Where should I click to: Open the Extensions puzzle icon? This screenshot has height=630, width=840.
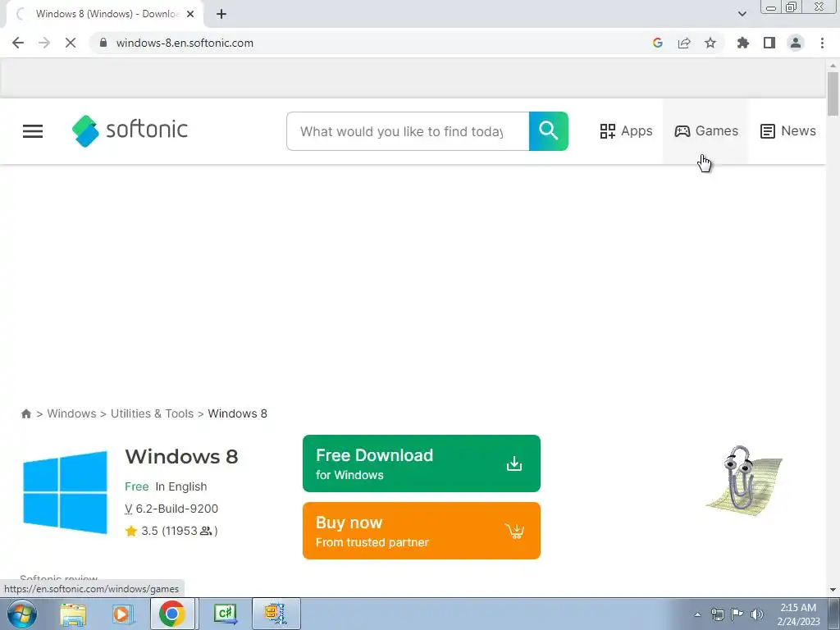[743, 43]
